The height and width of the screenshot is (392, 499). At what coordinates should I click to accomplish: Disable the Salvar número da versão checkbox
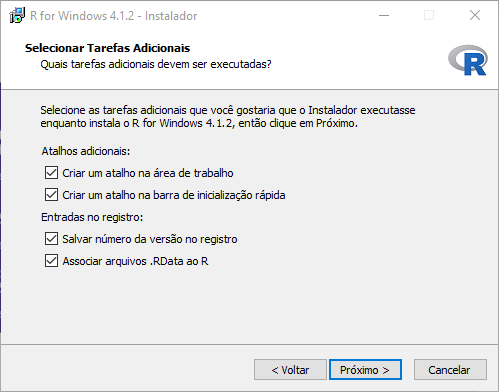[51, 239]
